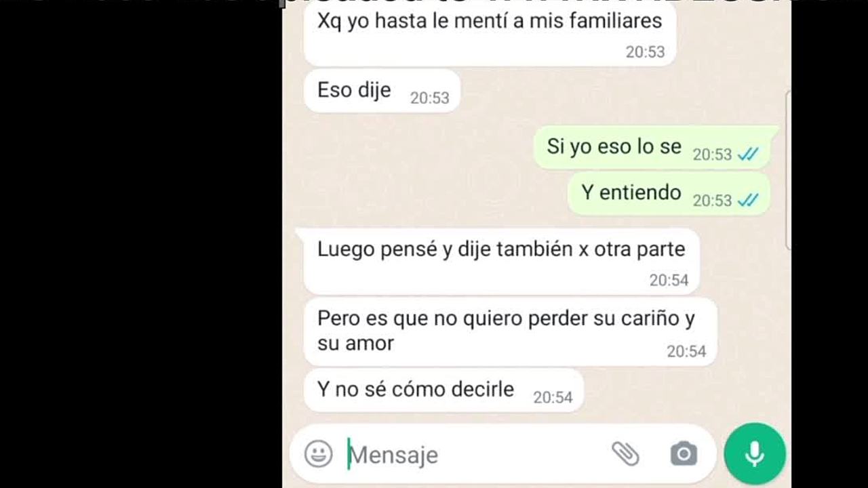868x488 pixels.
Task: Select the 'Luego pensé y dije también' message
Action: 502,262
